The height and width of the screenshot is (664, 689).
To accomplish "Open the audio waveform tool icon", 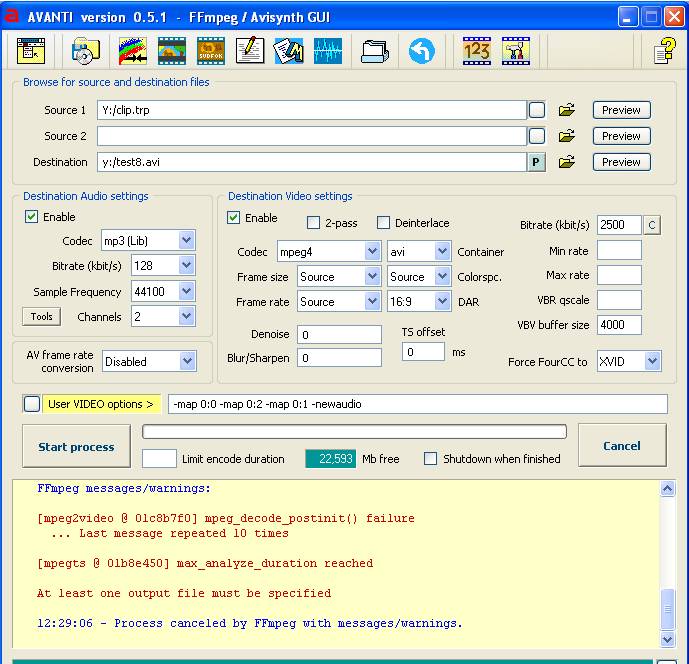I will (328, 51).
